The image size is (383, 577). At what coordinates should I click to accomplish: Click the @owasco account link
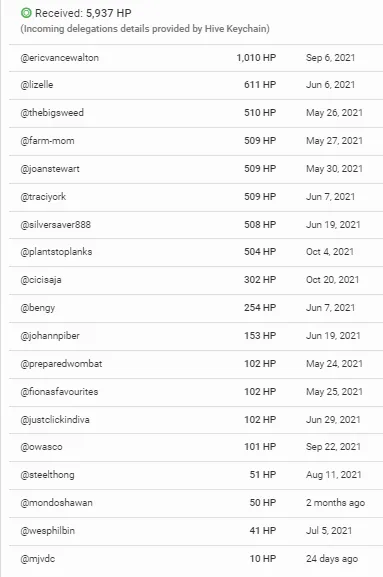click(42, 447)
